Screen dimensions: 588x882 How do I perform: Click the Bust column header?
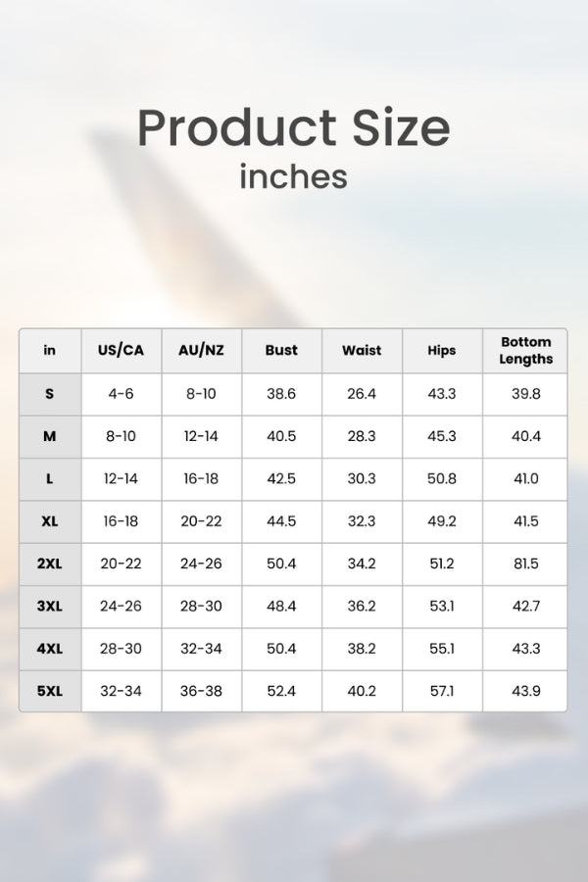point(281,350)
